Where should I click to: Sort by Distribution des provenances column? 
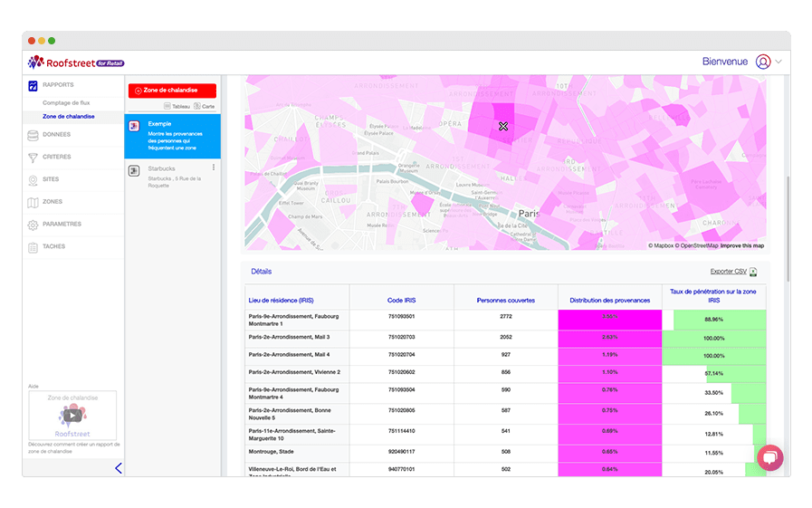610,301
